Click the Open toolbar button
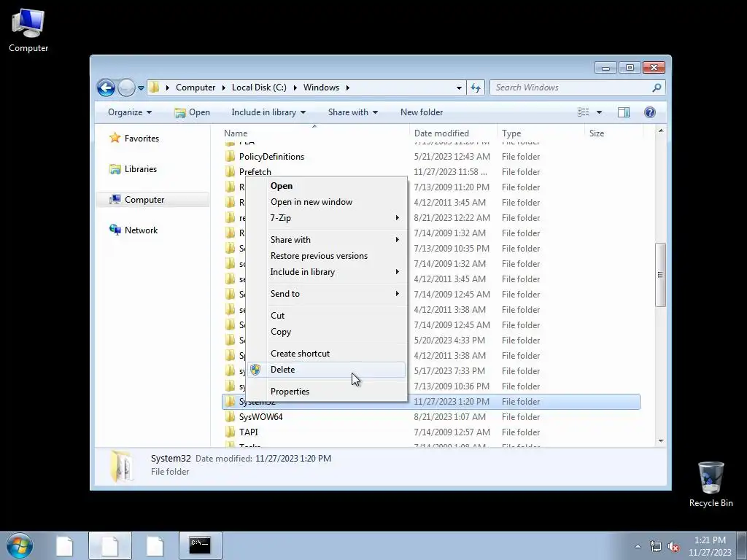The image size is (747, 560). 193,112
